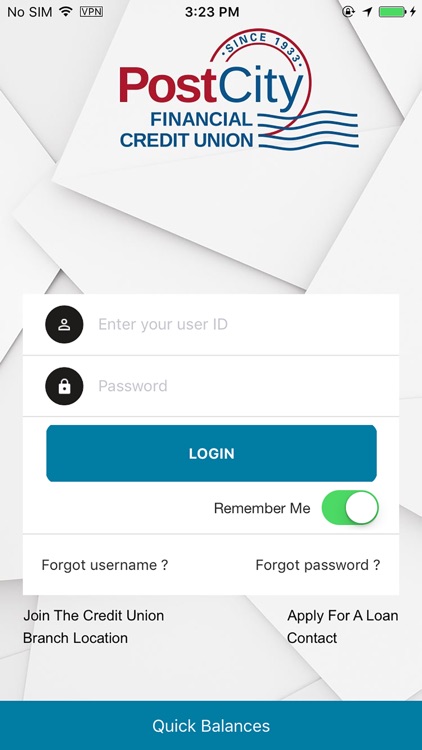Focus the Password field
The image size is (422, 750).
click(211, 386)
